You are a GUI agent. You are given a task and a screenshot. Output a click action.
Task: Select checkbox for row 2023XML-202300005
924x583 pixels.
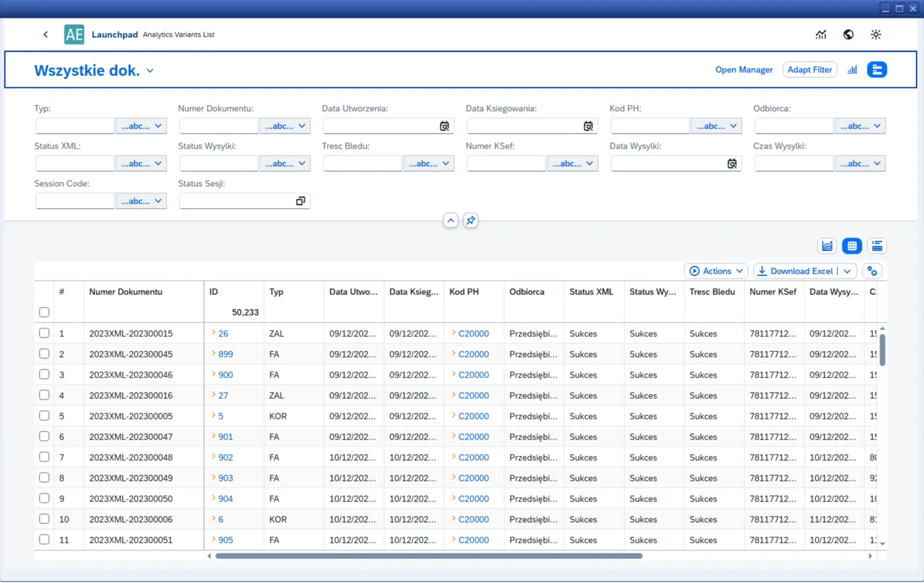point(44,416)
